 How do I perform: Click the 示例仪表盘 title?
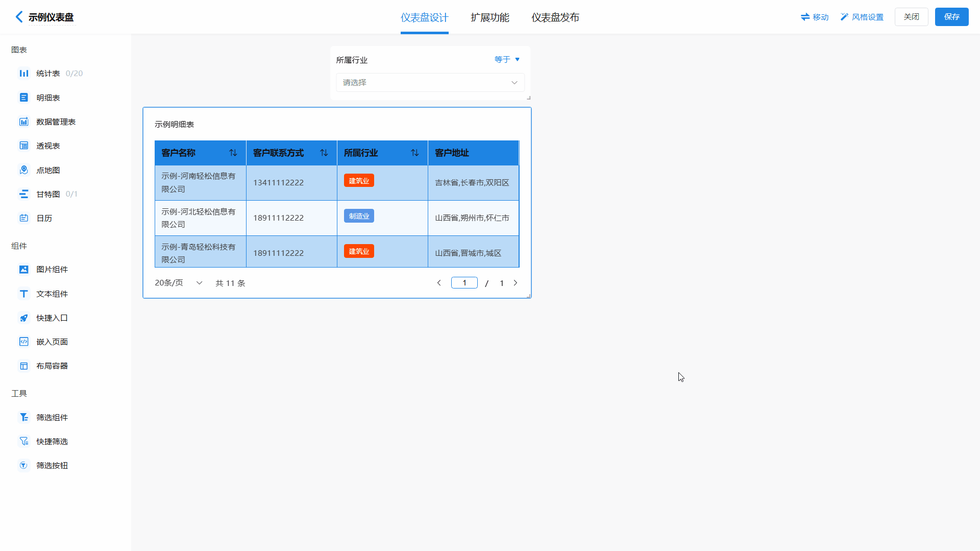[51, 17]
